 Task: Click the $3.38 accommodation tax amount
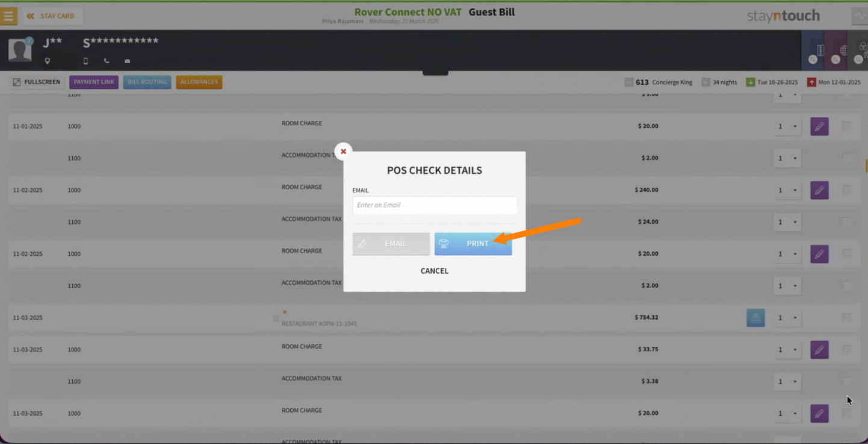pos(650,381)
